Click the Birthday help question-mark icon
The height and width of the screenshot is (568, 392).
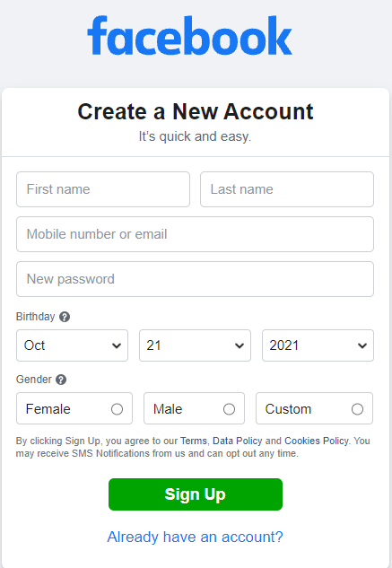tap(65, 317)
